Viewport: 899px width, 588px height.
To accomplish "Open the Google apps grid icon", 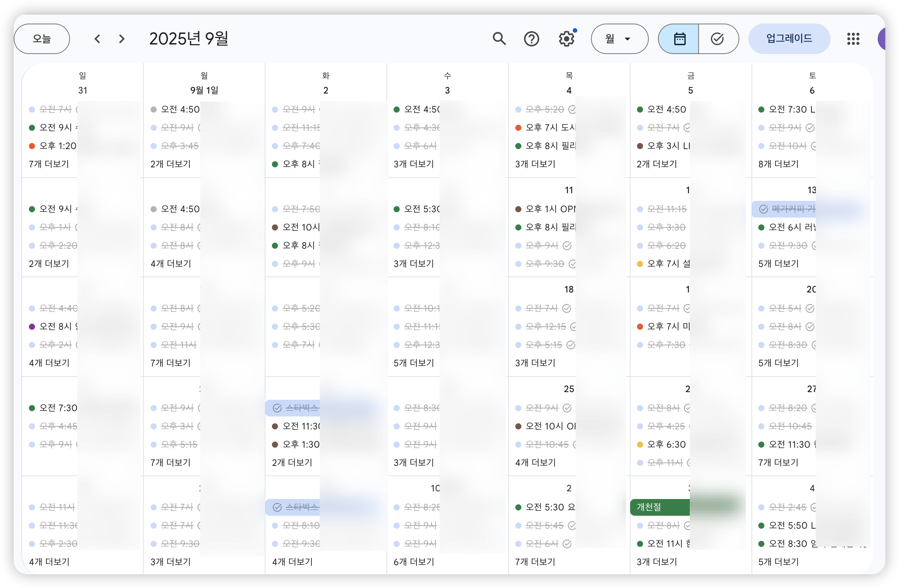I will pos(853,39).
